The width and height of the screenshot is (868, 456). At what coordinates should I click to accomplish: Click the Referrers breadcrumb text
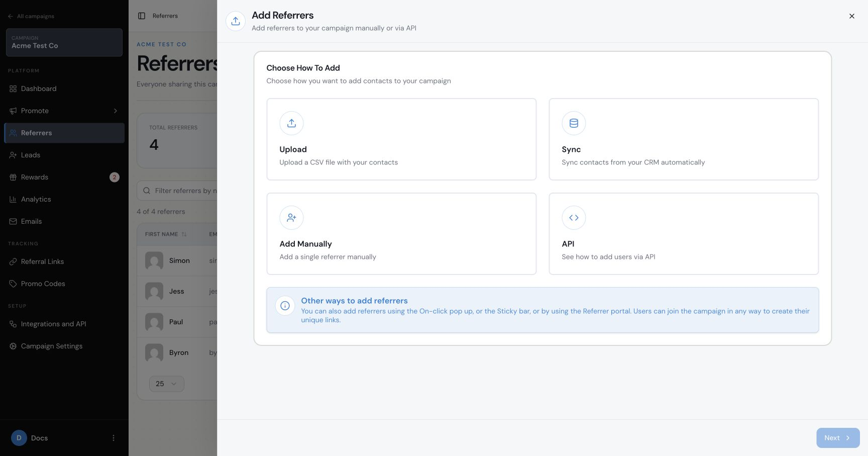point(165,16)
